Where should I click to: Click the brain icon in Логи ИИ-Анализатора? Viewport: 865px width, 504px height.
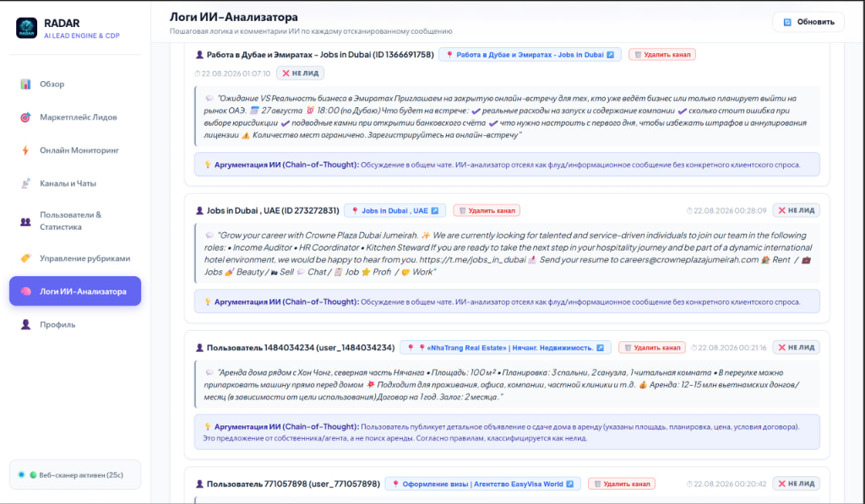[25, 291]
